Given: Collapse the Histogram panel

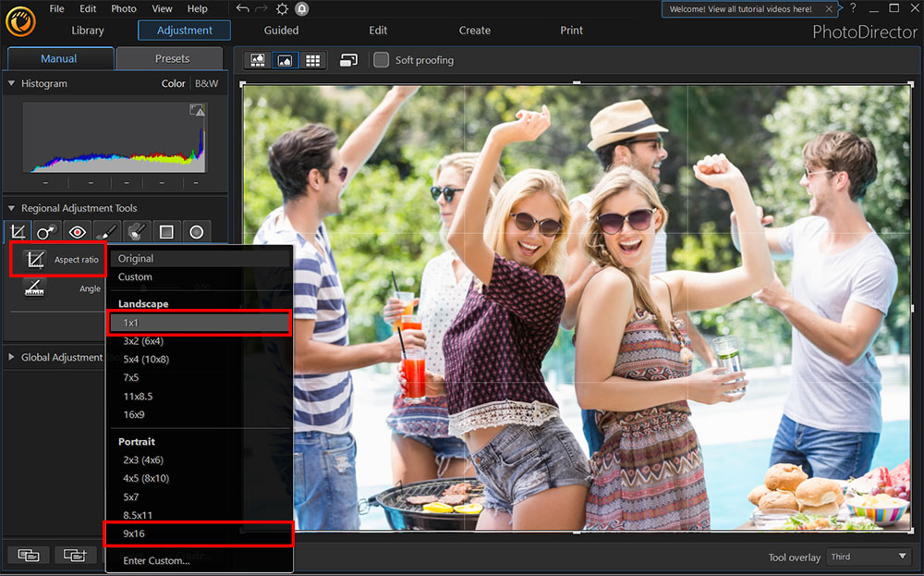Looking at the screenshot, I should pyautogui.click(x=12, y=83).
